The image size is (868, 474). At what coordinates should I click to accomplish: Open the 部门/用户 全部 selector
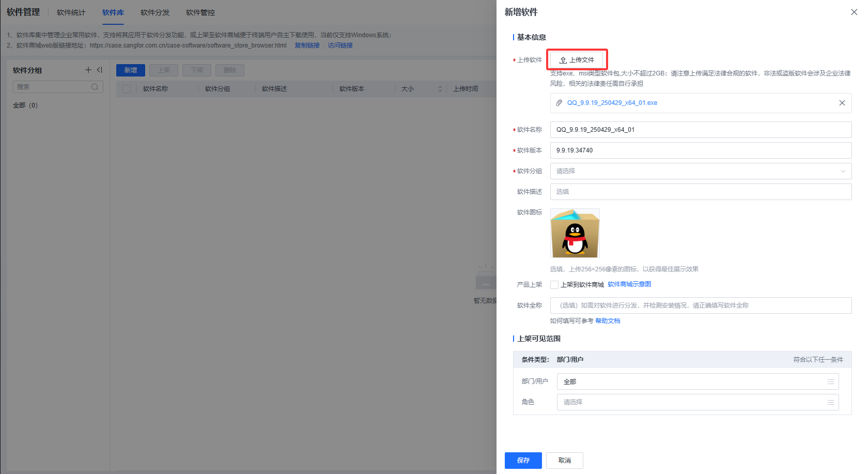pyautogui.click(x=698, y=381)
